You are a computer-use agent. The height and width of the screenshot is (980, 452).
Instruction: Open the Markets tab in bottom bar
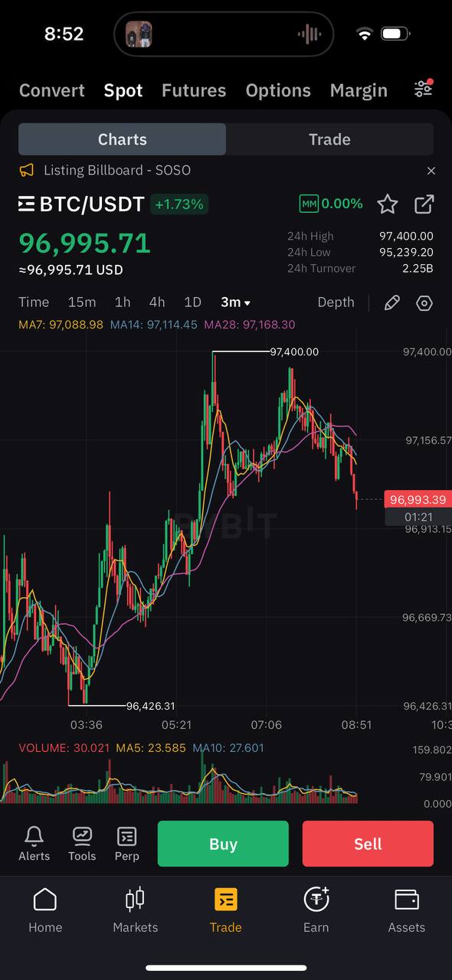pos(135,910)
